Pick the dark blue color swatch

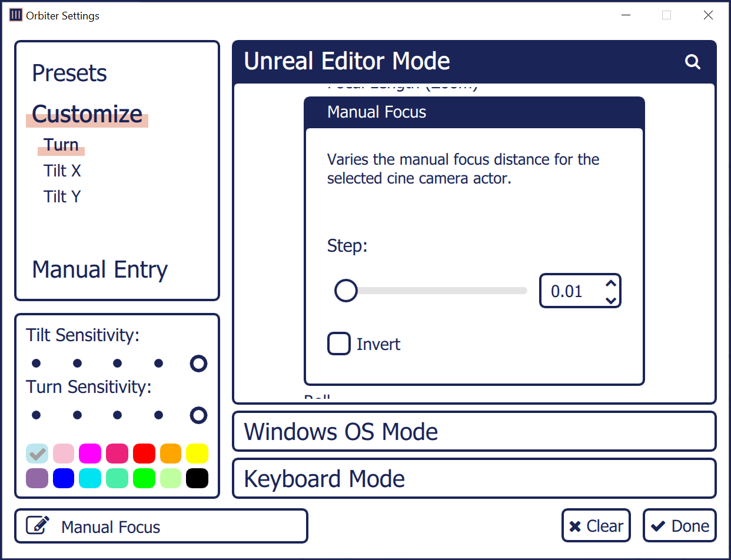pos(64,478)
